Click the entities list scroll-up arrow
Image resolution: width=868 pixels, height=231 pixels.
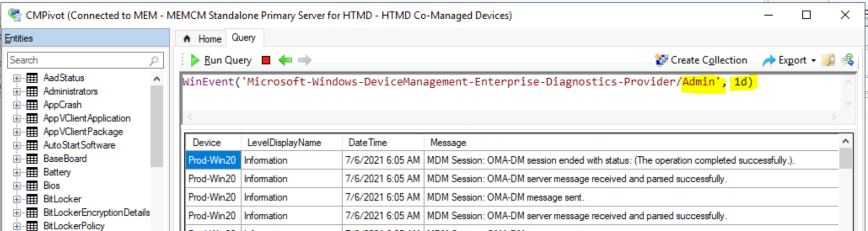(x=157, y=79)
